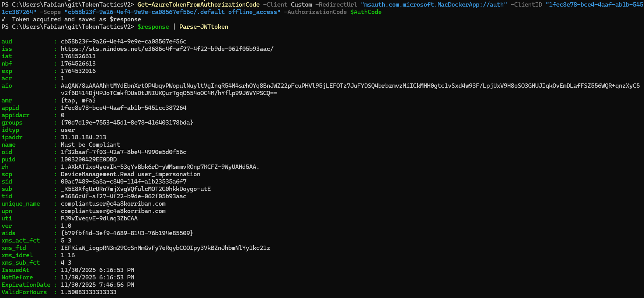Click the Parse-JWTtoken command
The width and height of the screenshot is (644, 298).
click(x=203, y=27)
